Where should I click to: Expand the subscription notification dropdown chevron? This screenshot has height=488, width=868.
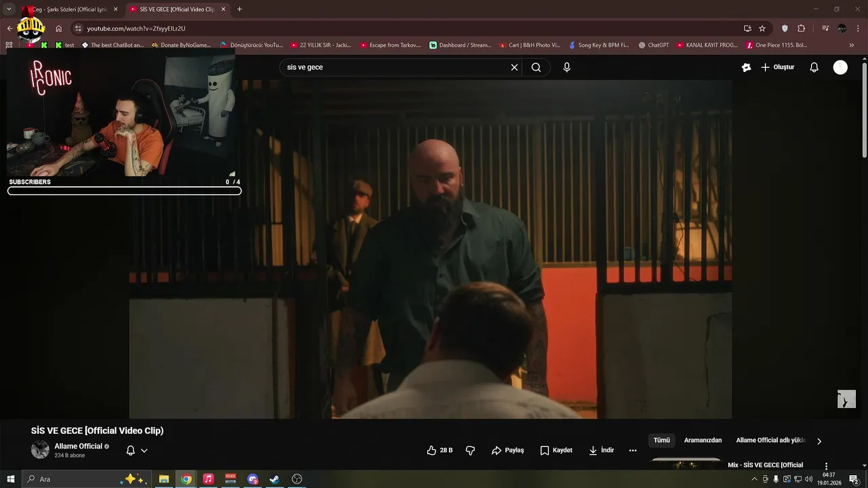click(x=144, y=450)
